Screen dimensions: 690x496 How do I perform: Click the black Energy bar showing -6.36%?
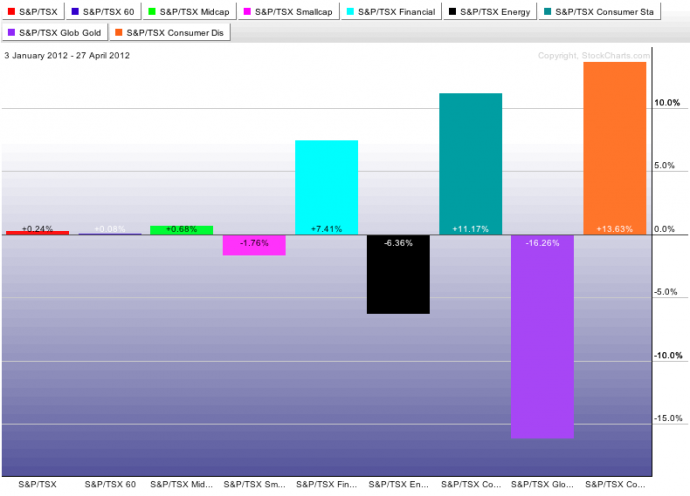(x=398, y=274)
